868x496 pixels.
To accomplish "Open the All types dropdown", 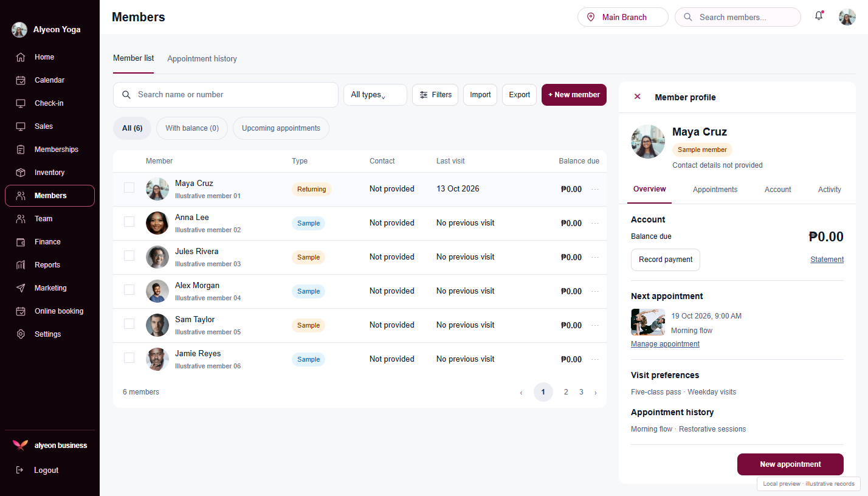I will point(375,95).
